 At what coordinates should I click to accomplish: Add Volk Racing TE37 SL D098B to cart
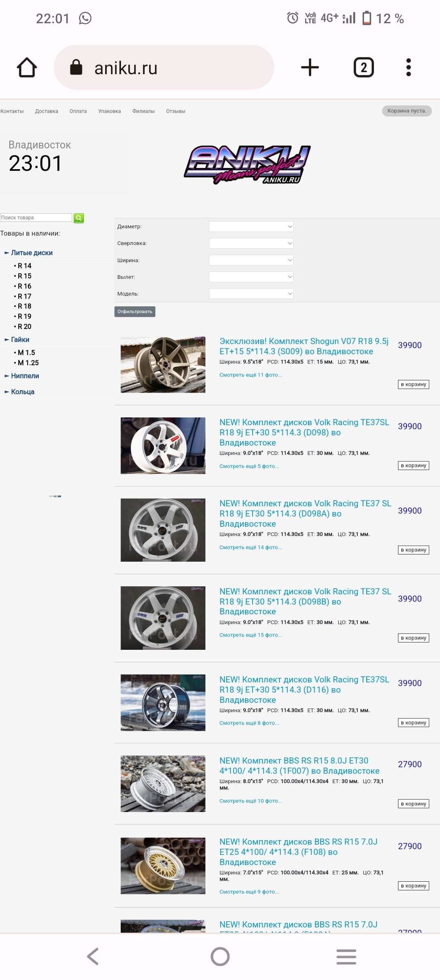click(x=414, y=638)
